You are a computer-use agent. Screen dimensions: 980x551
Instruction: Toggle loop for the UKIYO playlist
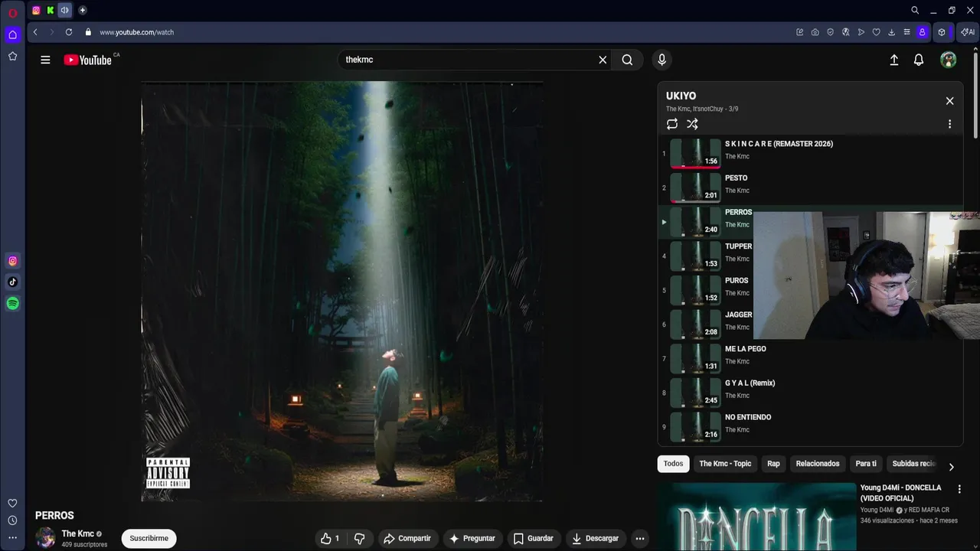tap(672, 124)
